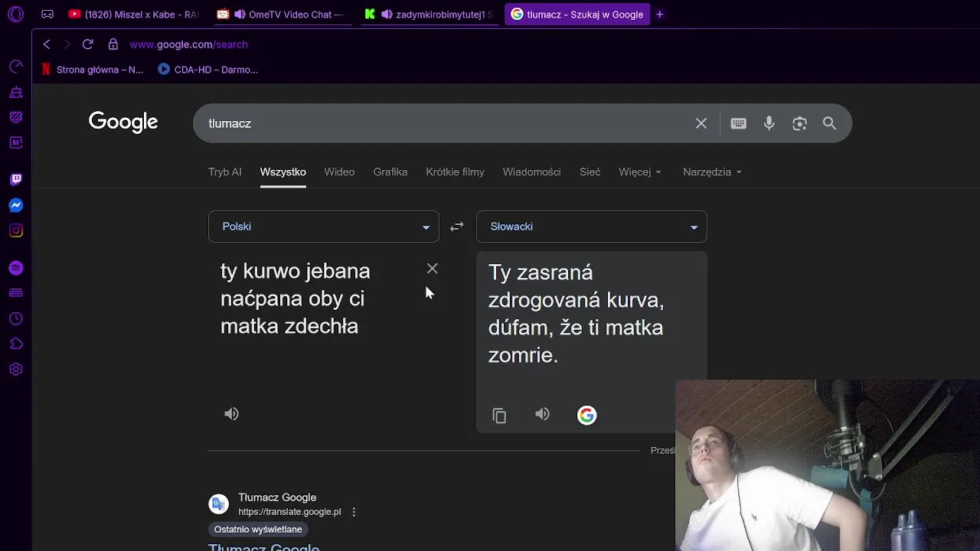The height and width of the screenshot is (551, 980).
Task: Open the CDA-HD bookmark
Action: click(x=208, y=70)
